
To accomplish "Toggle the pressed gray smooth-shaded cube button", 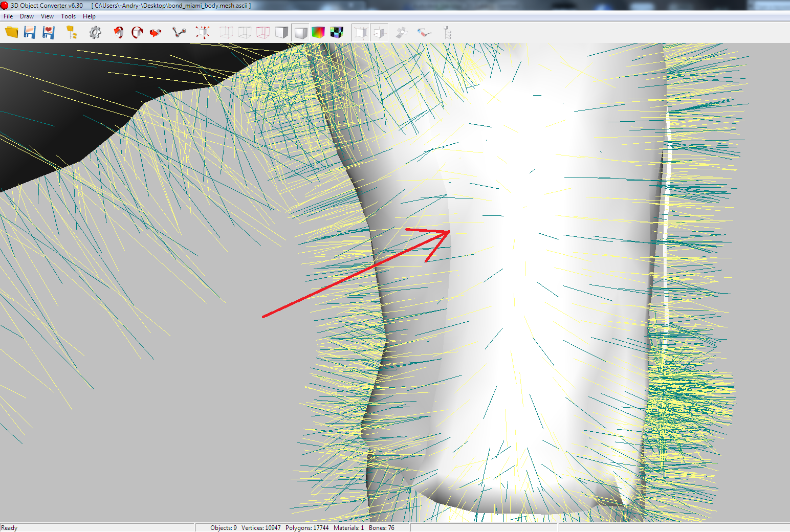I will [300, 33].
